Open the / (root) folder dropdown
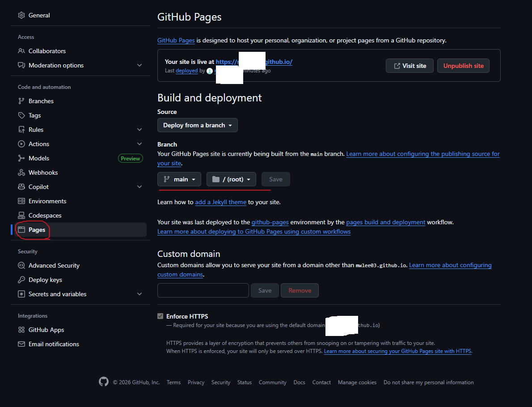 tap(232, 179)
